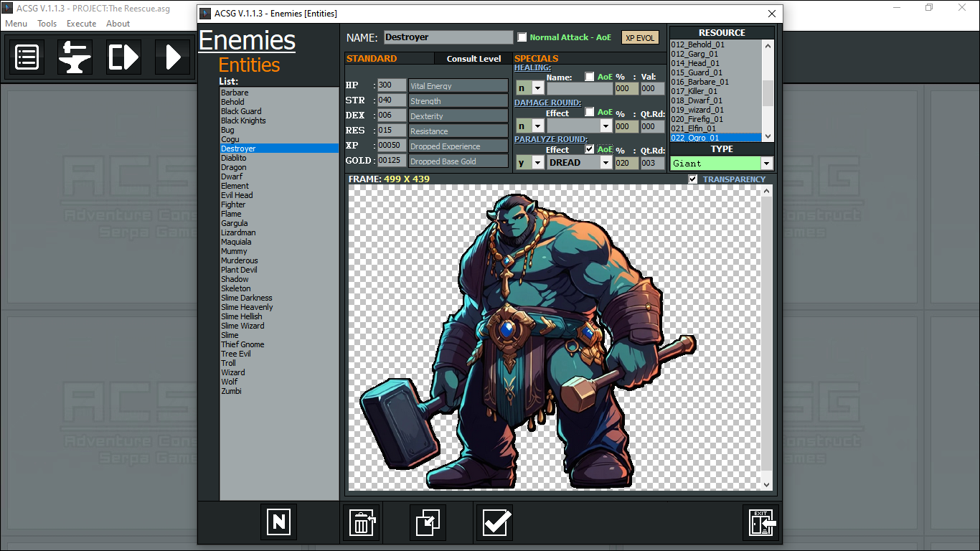980x551 pixels.
Task: Click the XP EVOL button
Action: tap(639, 38)
